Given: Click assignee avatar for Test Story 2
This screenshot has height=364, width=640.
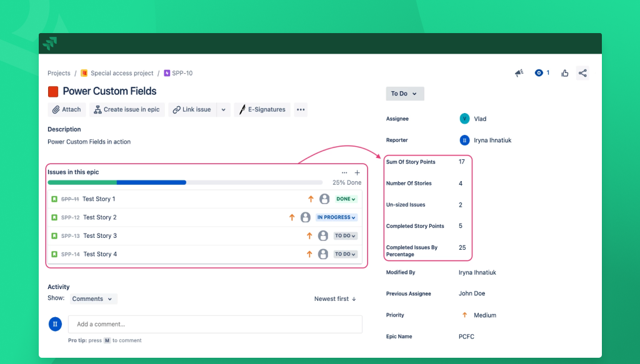Looking at the screenshot, I should 305,217.
